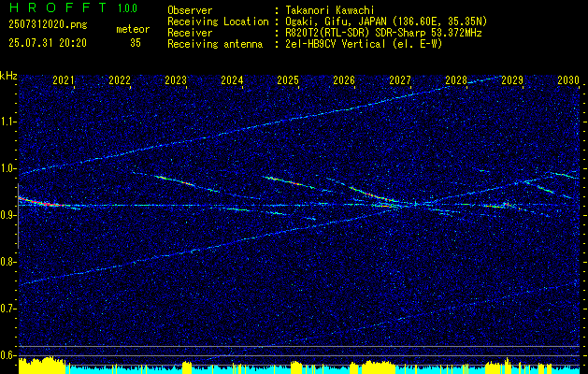The width and height of the screenshot is (588, 374).
Task: Click the Receiving antenna label
Action: pyautogui.click(x=215, y=44)
